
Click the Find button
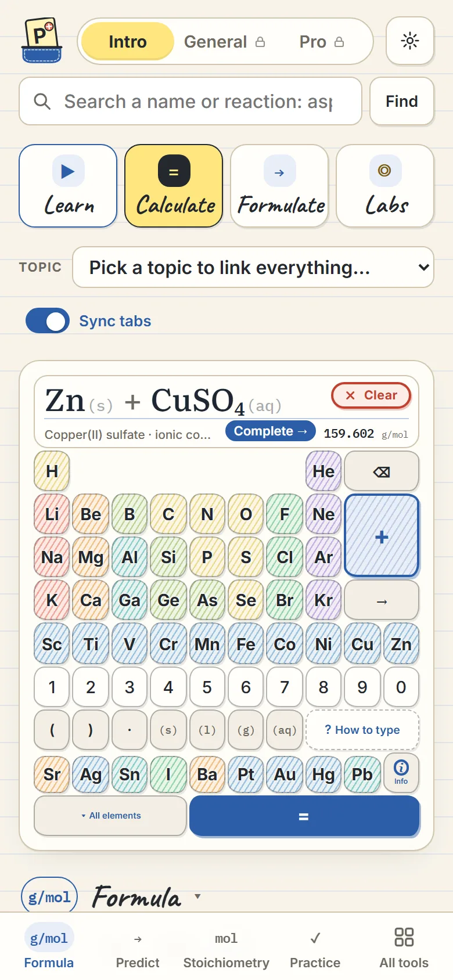(x=402, y=102)
